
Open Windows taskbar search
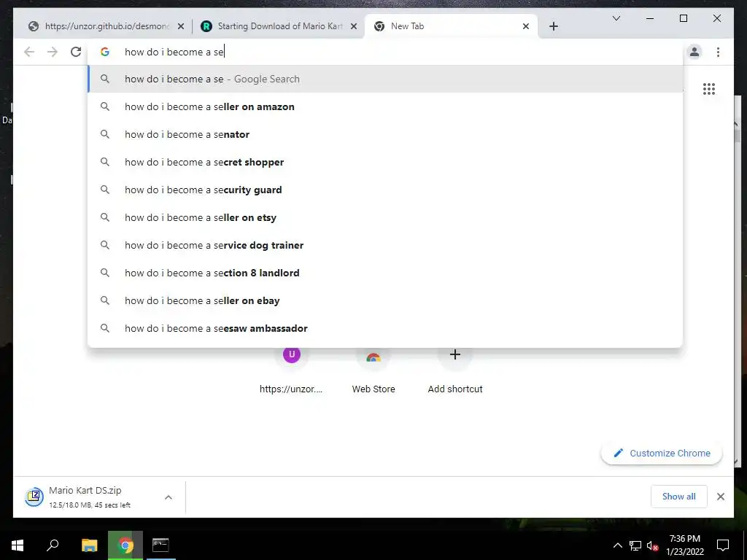(53, 545)
